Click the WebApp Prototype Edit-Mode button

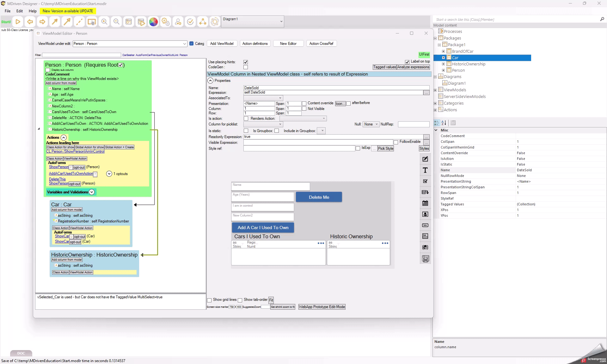(322, 307)
